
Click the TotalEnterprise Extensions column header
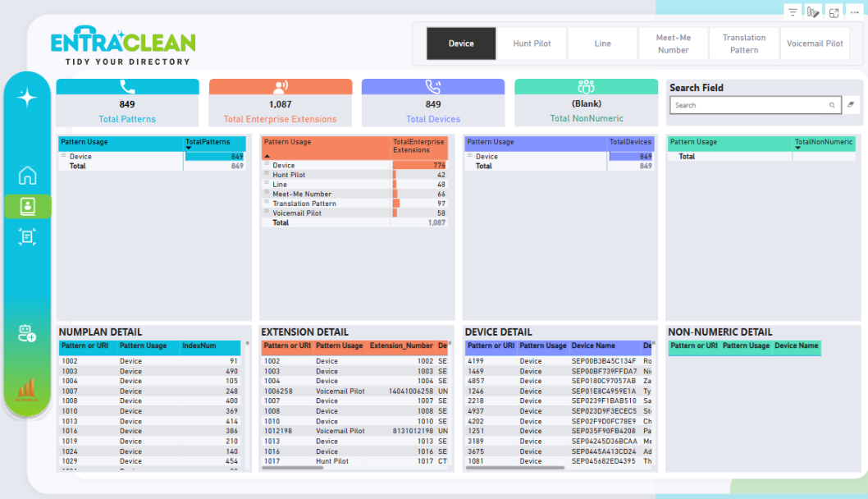[x=418, y=146]
